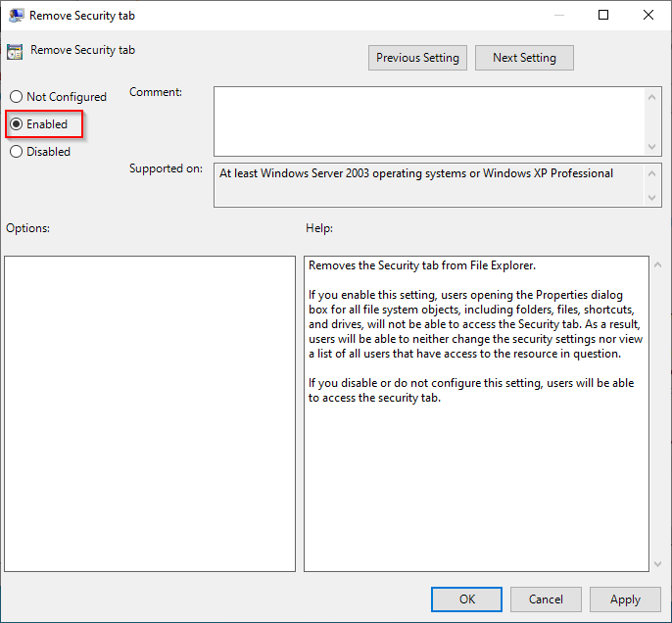Confirm changes with the OK button
This screenshot has height=623, width=672.
[x=466, y=599]
